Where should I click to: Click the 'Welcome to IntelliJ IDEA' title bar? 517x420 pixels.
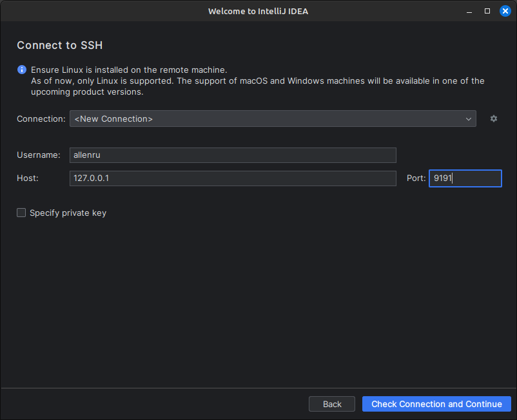258,11
